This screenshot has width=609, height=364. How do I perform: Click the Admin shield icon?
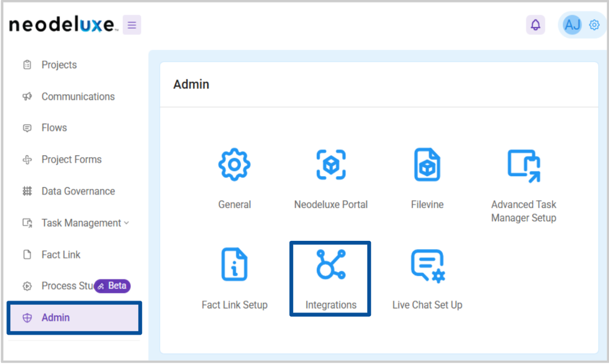click(27, 318)
